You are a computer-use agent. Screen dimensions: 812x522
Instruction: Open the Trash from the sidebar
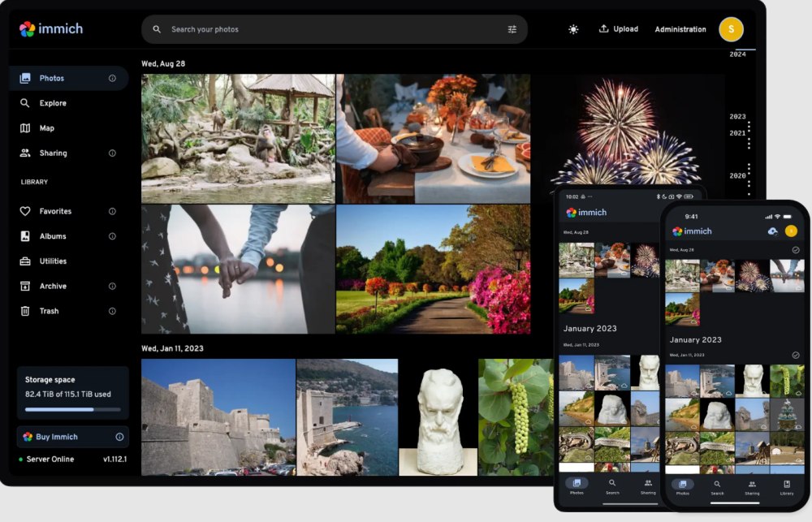49,310
